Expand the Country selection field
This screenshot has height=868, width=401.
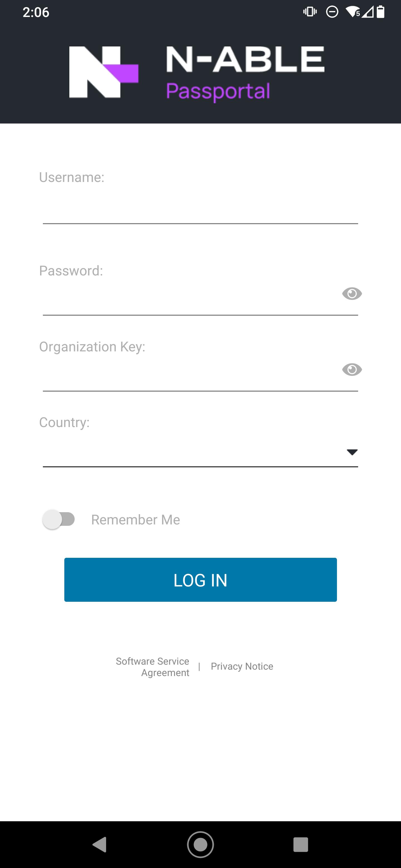(x=192, y=452)
